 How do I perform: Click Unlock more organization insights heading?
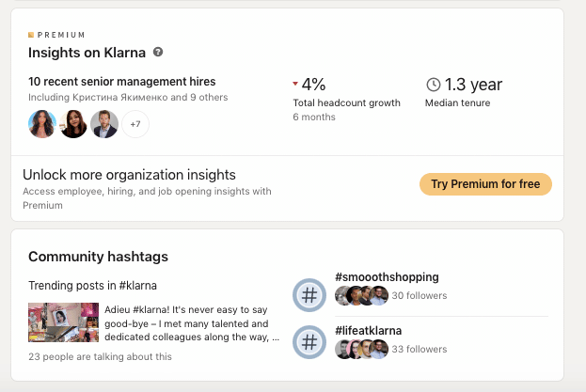click(129, 175)
